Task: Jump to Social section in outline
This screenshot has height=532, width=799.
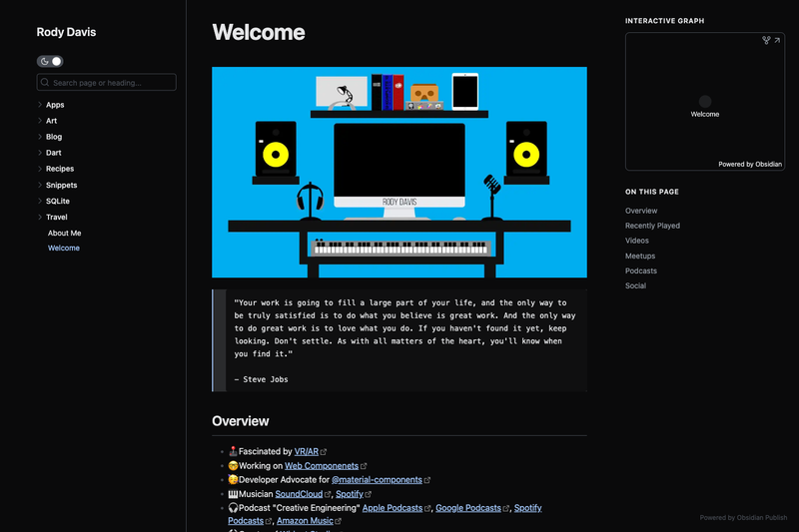Action: (x=635, y=285)
